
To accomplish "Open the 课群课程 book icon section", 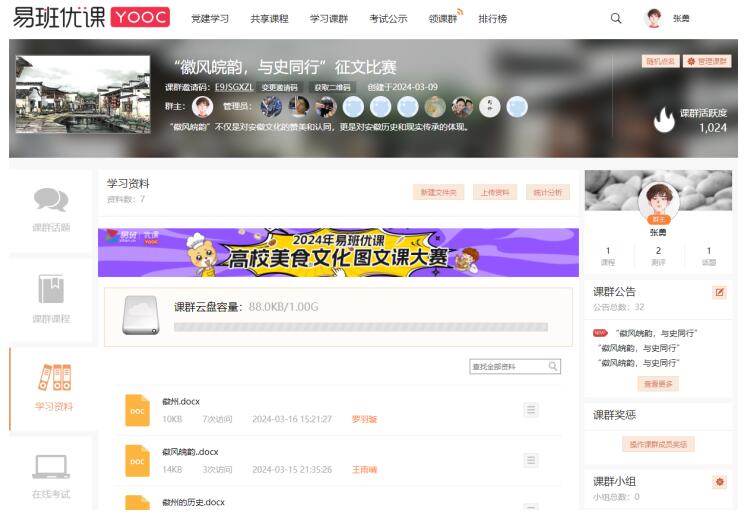I will [50, 298].
